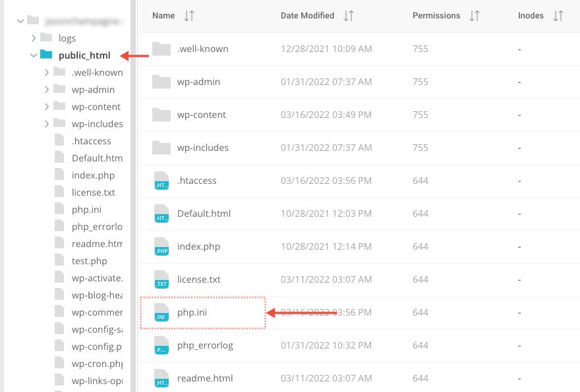Screen dimensions: 580x392
Task: Click the PHP icon beside index.php
Action: pos(161,246)
